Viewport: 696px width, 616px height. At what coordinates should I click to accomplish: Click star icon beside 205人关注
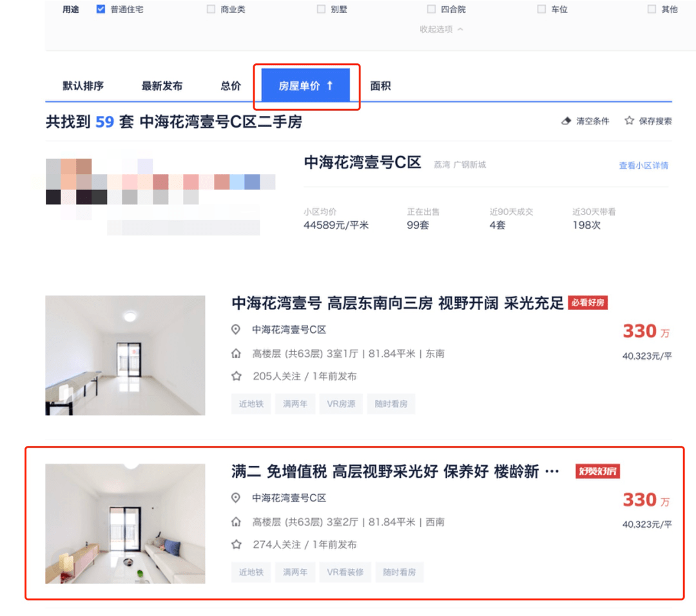pyautogui.click(x=236, y=376)
